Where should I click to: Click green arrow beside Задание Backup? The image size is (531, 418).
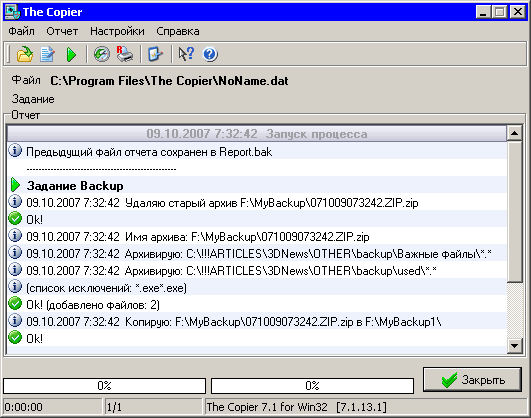click(15, 185)
